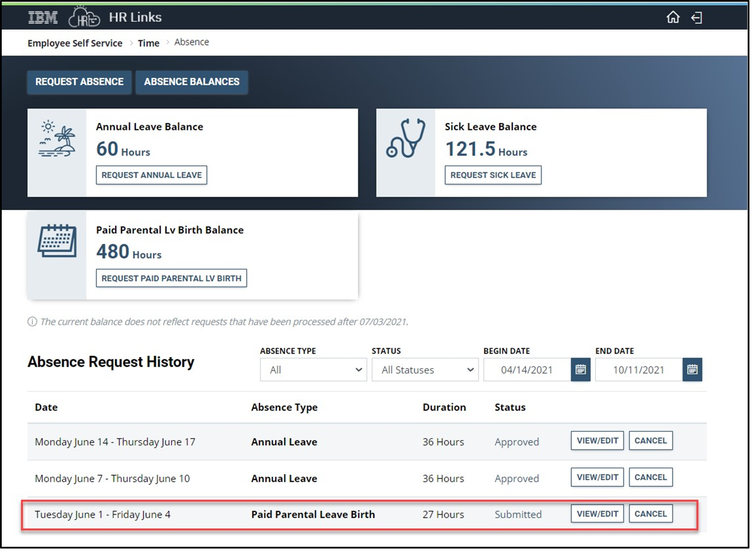The width and height of the screenshot is (755, 560).
Task: Click the Home icon in header
Action: coord(673,17)
